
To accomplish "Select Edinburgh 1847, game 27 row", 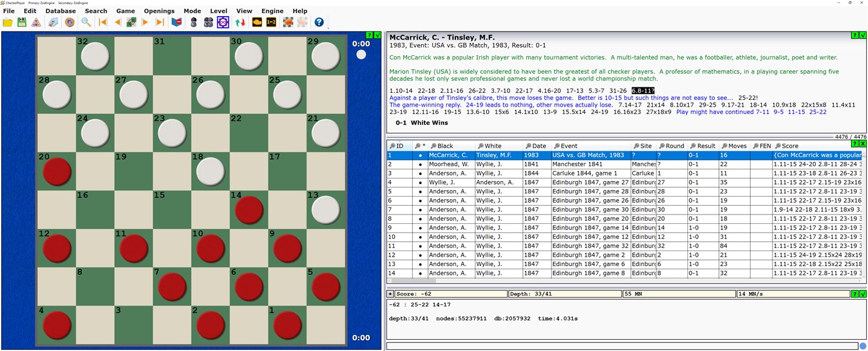I will pyautogui.click(x=625, y=182).
